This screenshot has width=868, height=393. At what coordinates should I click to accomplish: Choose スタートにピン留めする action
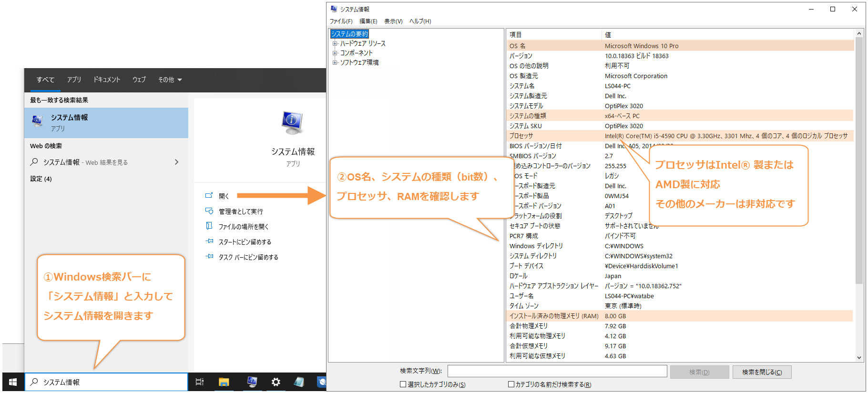tap(245, 242)
